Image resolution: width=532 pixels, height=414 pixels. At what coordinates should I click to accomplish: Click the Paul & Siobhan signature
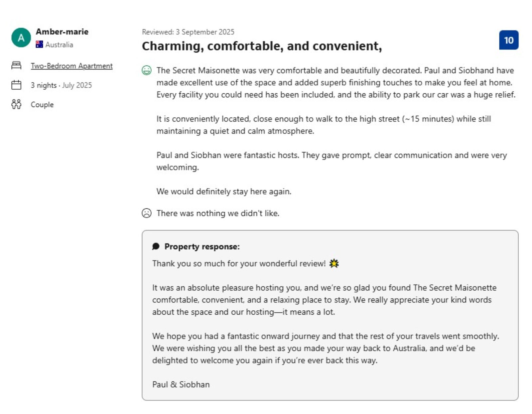181,384
